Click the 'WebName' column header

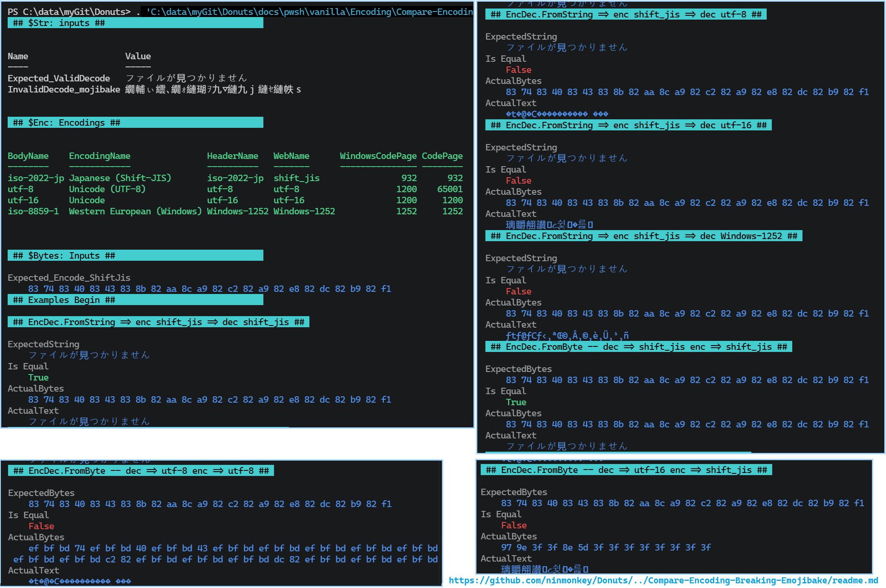[x=291, y=156]
